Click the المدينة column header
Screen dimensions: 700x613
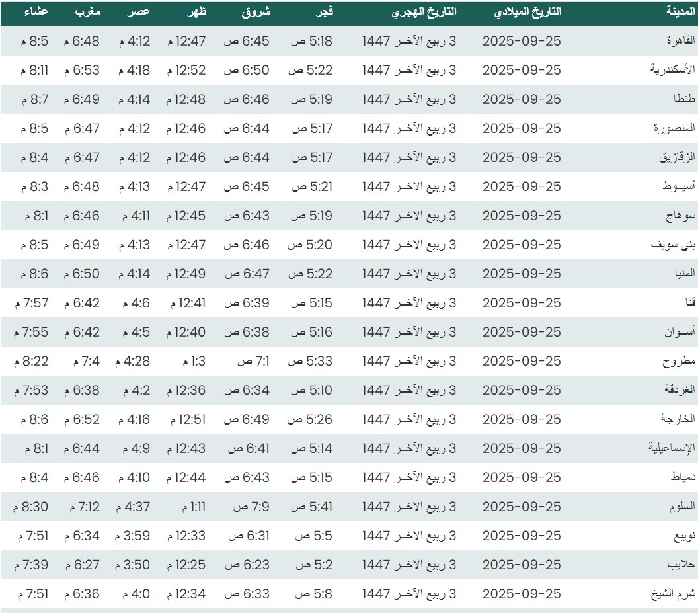[x=680, y=12]
